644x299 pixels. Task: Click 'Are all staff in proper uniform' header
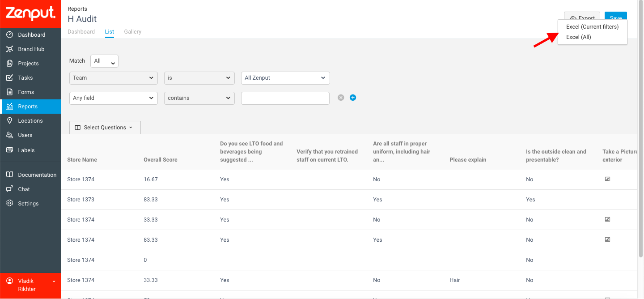coord(402,152)
